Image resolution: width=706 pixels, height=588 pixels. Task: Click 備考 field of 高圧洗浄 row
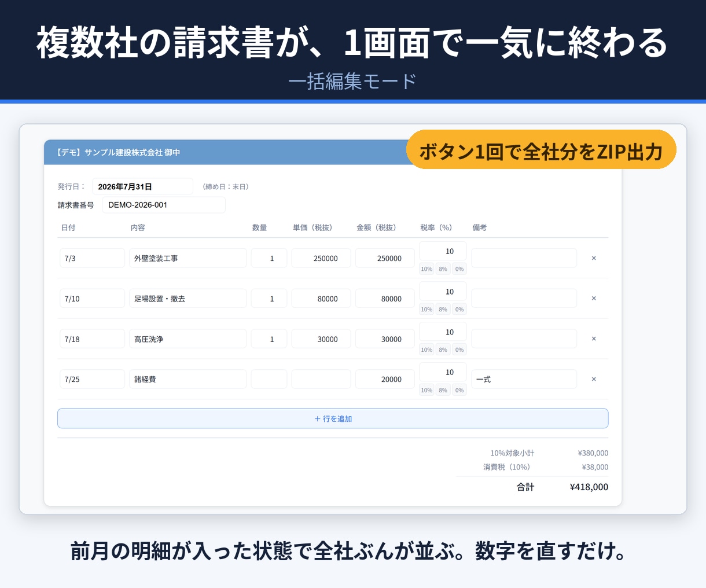coord(524,339)
